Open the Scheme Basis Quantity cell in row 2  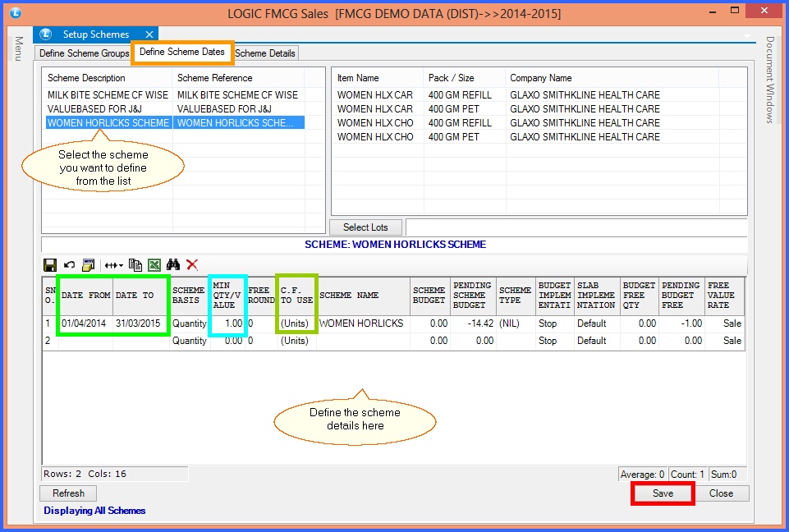point(189,340)
